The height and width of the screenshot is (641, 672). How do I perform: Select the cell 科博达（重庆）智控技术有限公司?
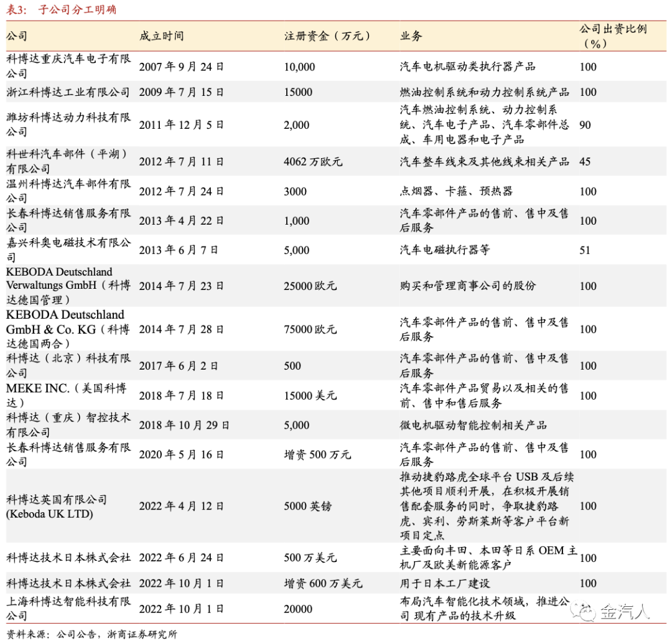tap(68, 424)
